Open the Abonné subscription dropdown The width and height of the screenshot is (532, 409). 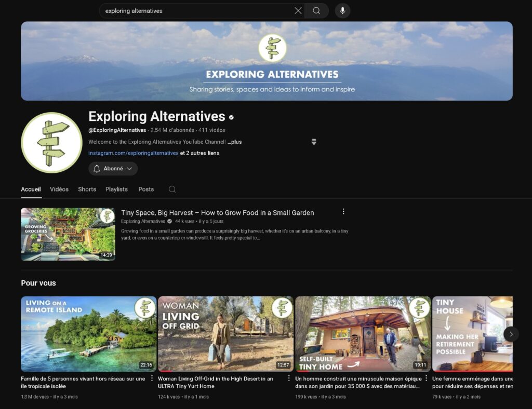click(113, 168)
